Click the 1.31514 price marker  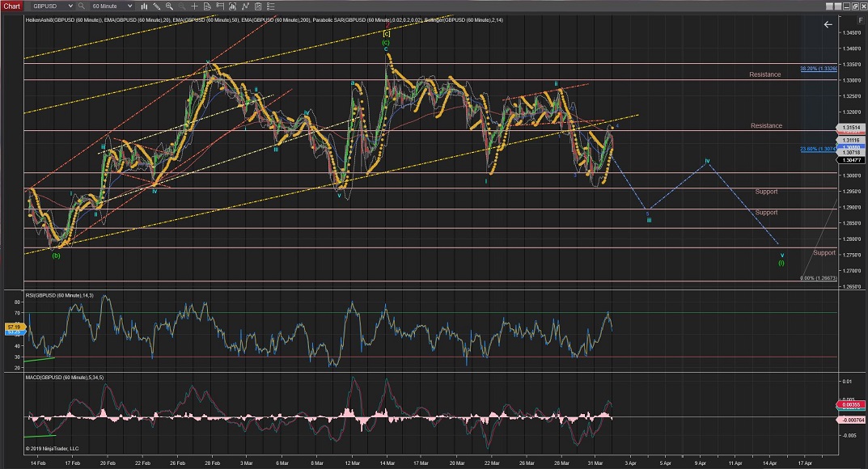[x=851, y=128]
